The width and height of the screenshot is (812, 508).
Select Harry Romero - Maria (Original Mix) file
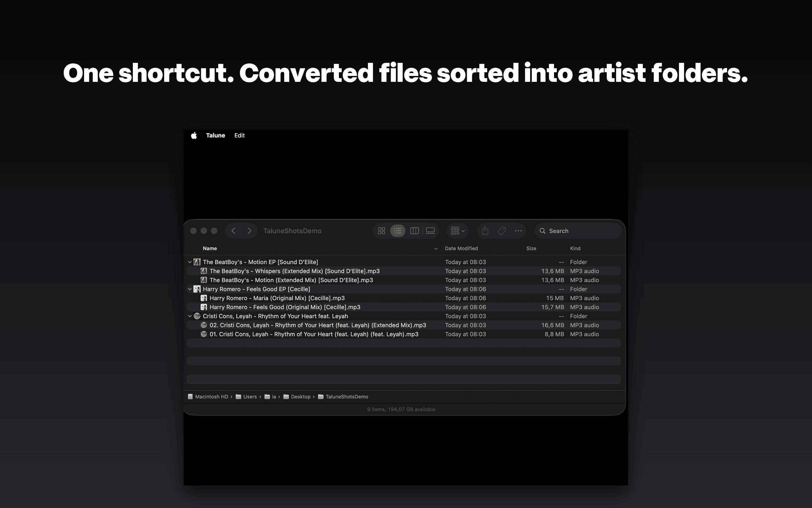click(277, 298)
